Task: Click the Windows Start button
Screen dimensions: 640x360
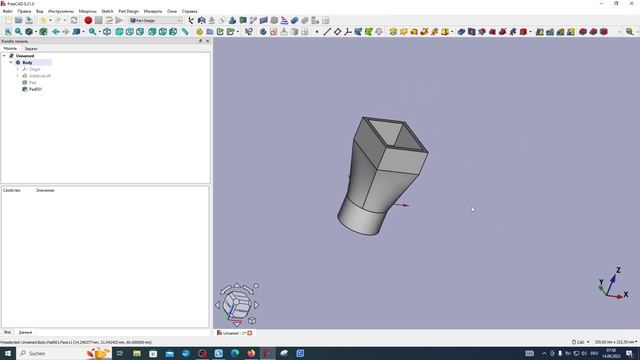Action: pos(8,353)
